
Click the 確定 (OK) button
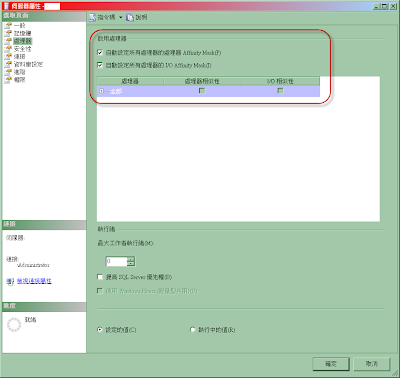(x=331, y=364)
